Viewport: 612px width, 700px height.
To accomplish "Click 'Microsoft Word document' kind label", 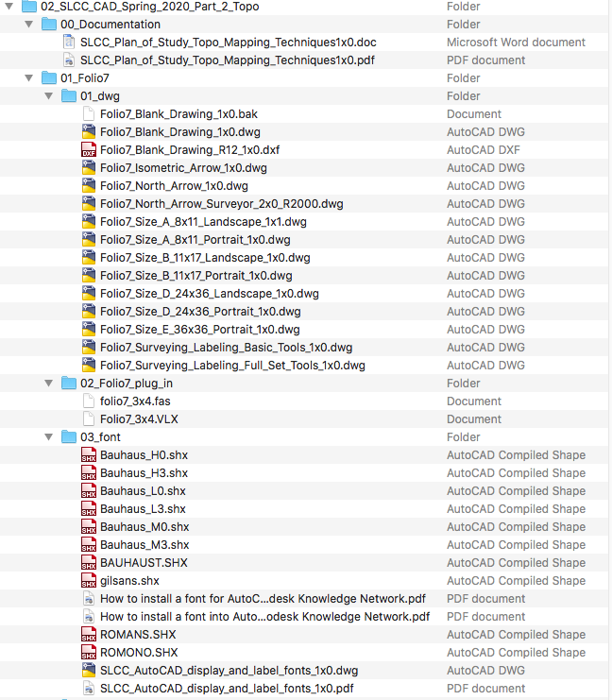I will click(x=516, y=42).
